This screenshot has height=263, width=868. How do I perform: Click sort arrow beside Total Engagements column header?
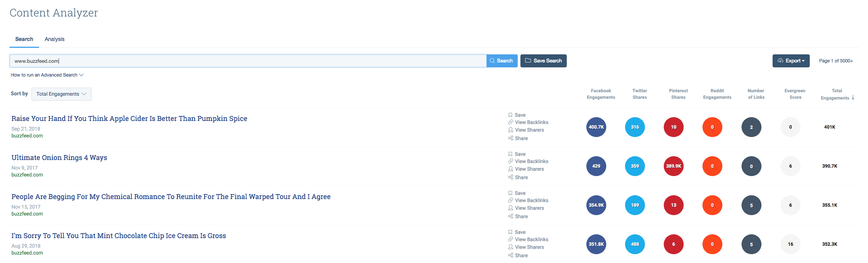pos(853,98)
